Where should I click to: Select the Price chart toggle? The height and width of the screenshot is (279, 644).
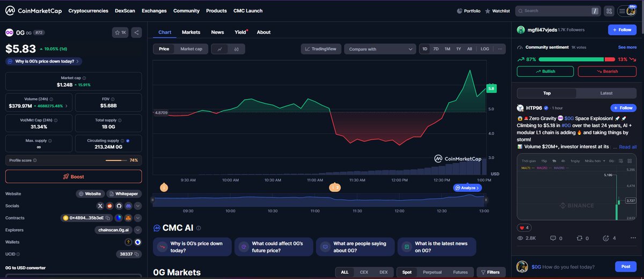(164, 49)
